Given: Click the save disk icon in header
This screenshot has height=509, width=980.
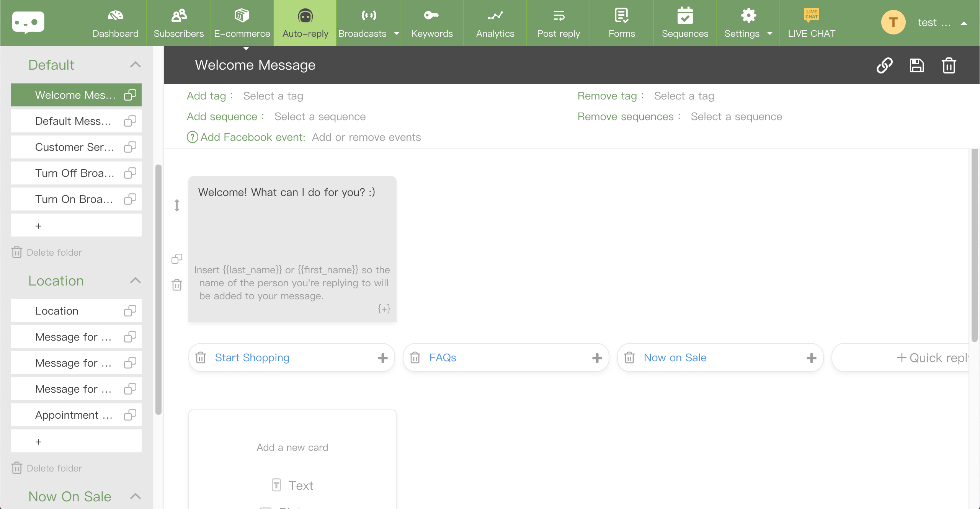Looking at the screenshot, I should click(916, 65).
